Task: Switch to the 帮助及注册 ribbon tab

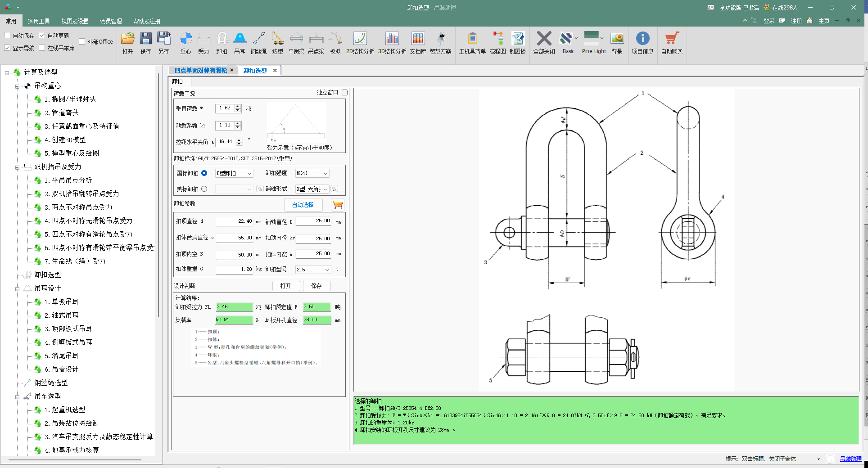Action: pyautogui.click(x=147, y=21)
